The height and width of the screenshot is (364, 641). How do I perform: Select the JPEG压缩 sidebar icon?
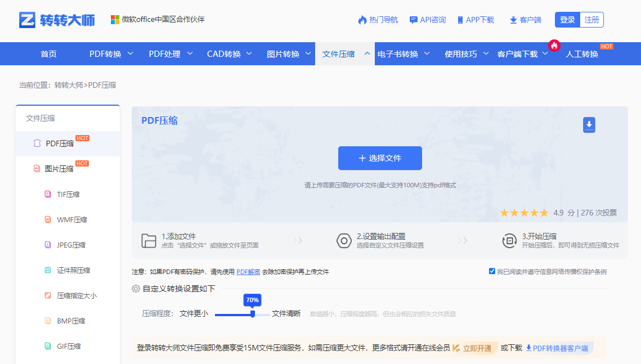[x=47, y=245]
